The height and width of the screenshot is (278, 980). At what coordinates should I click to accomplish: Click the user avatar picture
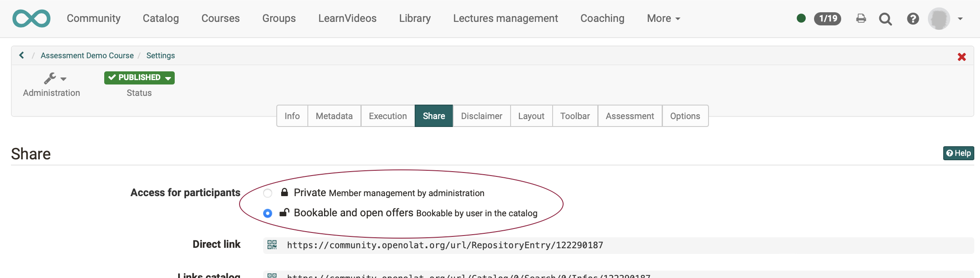click(x=939, y=18)
